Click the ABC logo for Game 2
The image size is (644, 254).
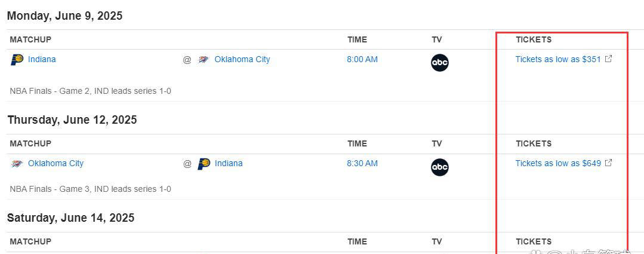pos(439,63)
